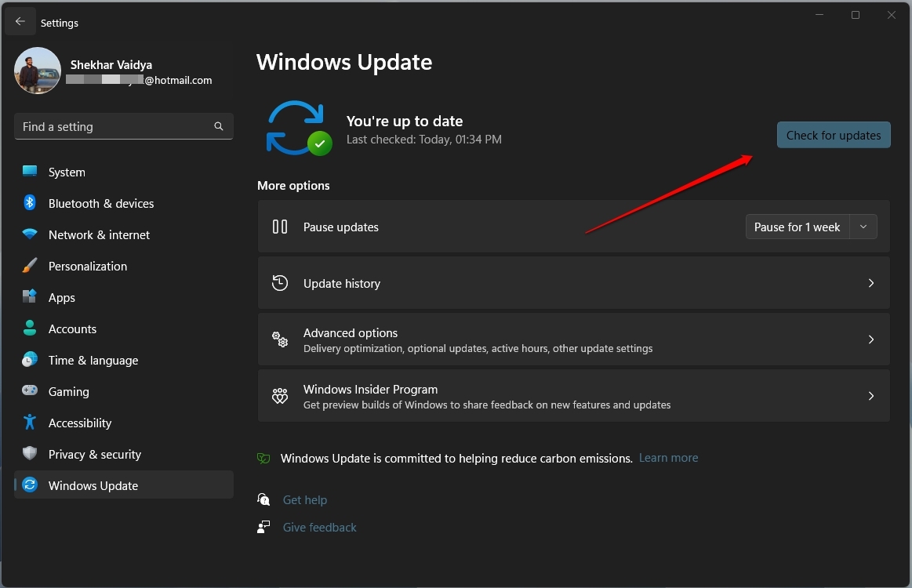Close the Settings window

pyautogui.click(x=891, y=15)
